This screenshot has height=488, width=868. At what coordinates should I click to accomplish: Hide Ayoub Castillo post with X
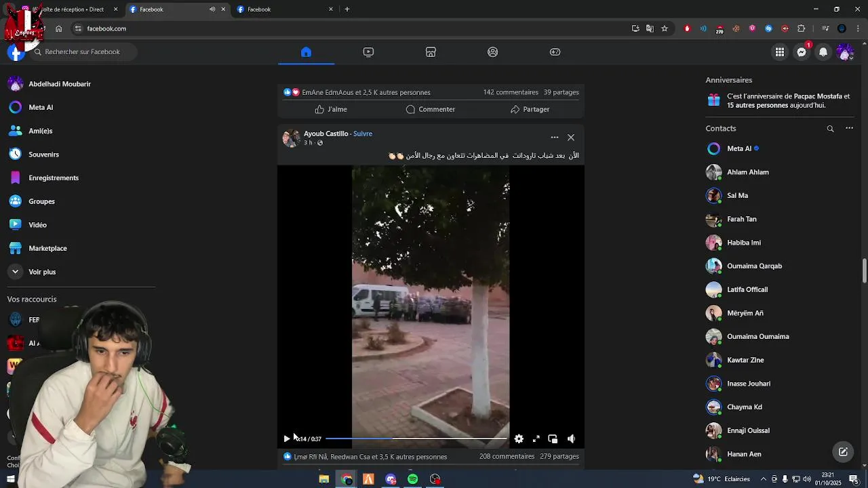coord(571,138)
